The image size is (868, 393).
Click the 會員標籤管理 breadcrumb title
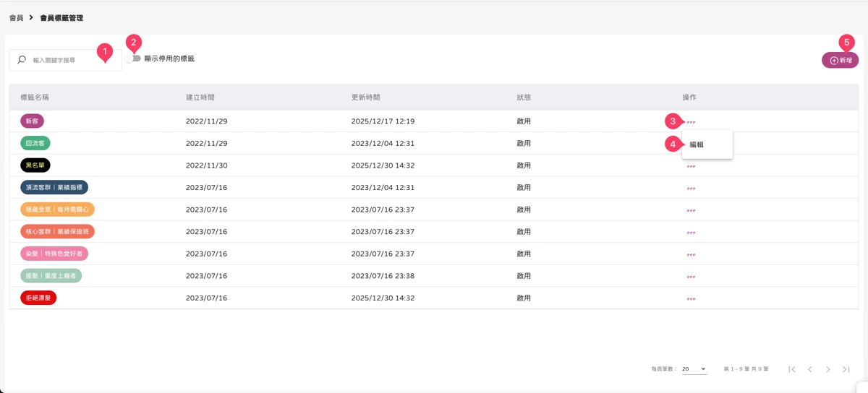point(61,17)
